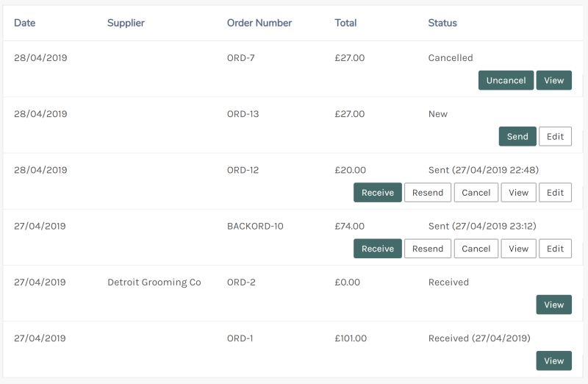The height and width of the screenshot is (384, 588).
Task: Click the Date column header
Action: pos(24,23)
